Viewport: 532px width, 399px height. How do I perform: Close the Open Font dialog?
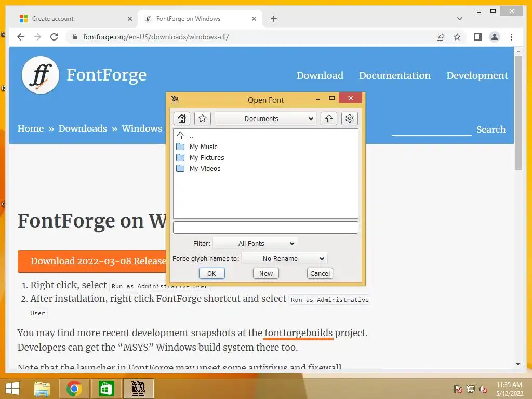(x=351, y=98)
